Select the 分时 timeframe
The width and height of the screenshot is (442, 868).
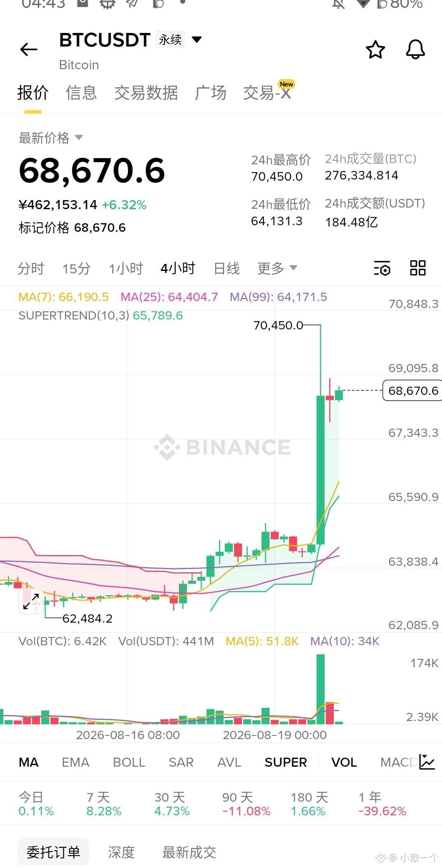click(x=31, y=268)
